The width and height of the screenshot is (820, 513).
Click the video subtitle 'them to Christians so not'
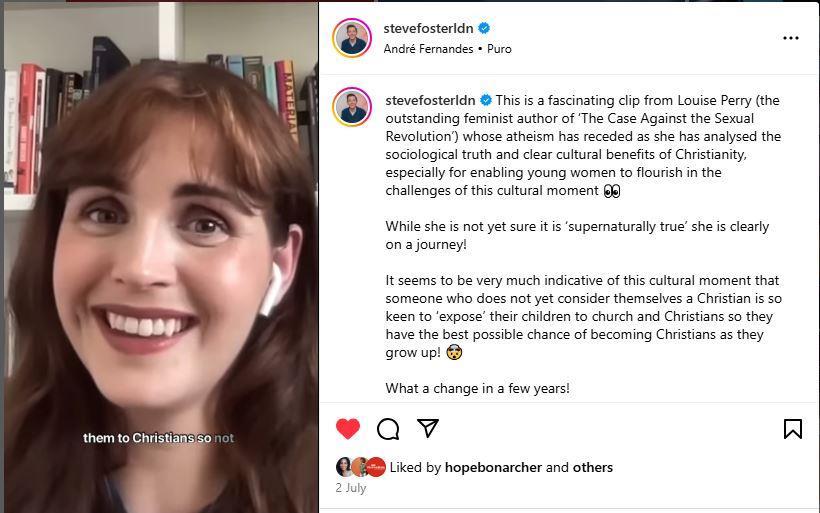coord(158,438)
